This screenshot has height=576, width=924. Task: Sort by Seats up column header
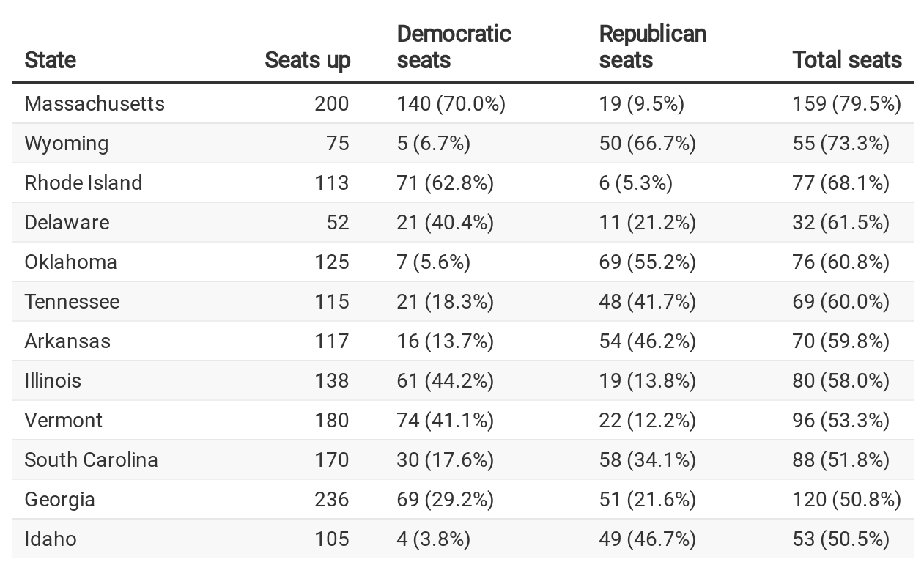[308, 60]
